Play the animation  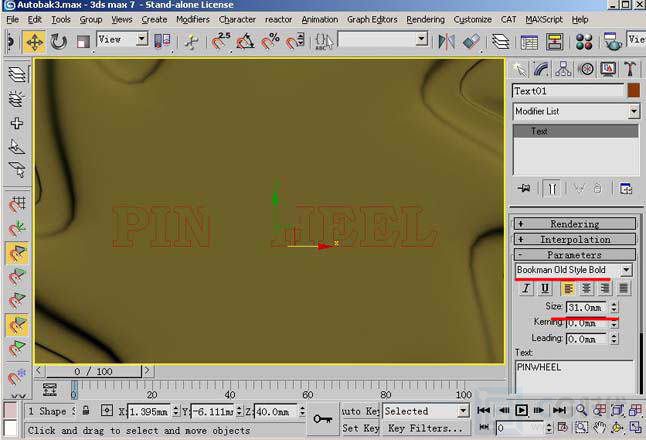tap(521, 410)
